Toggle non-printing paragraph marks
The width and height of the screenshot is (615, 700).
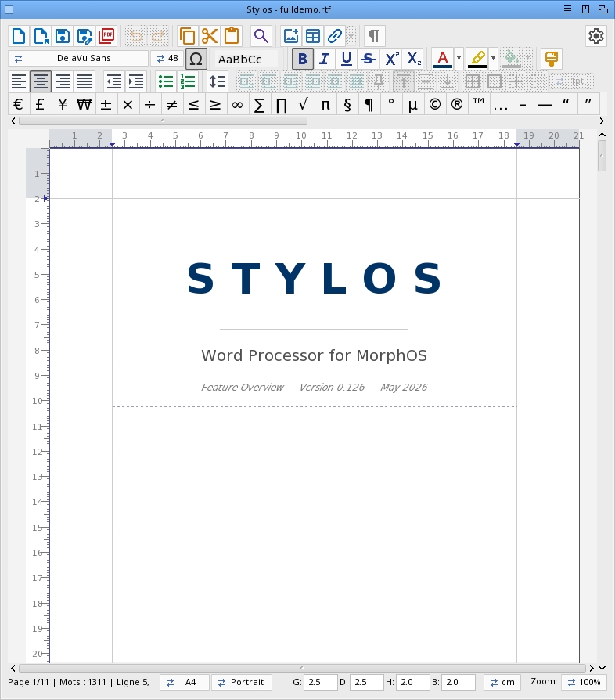[374, 36]
